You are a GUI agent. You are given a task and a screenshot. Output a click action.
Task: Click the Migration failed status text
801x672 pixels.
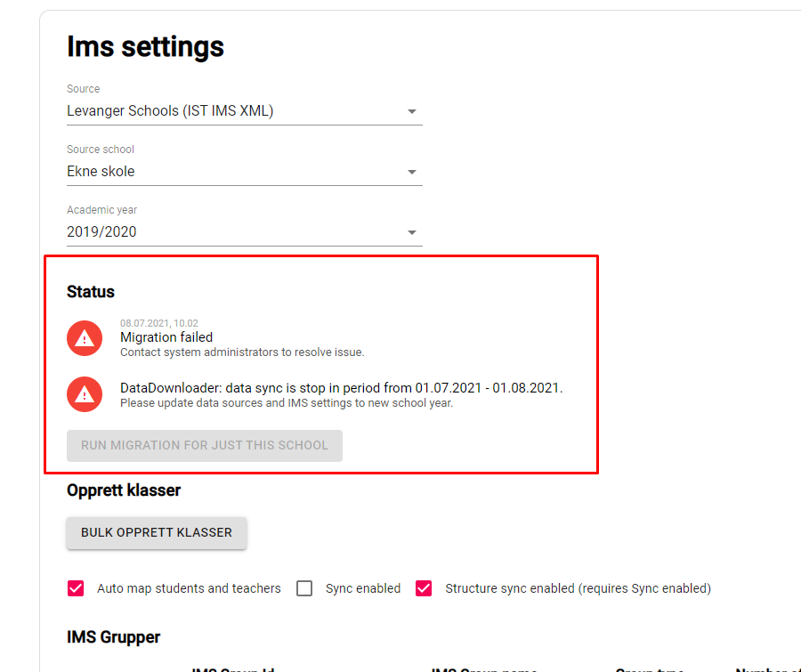tap(166, 337)
